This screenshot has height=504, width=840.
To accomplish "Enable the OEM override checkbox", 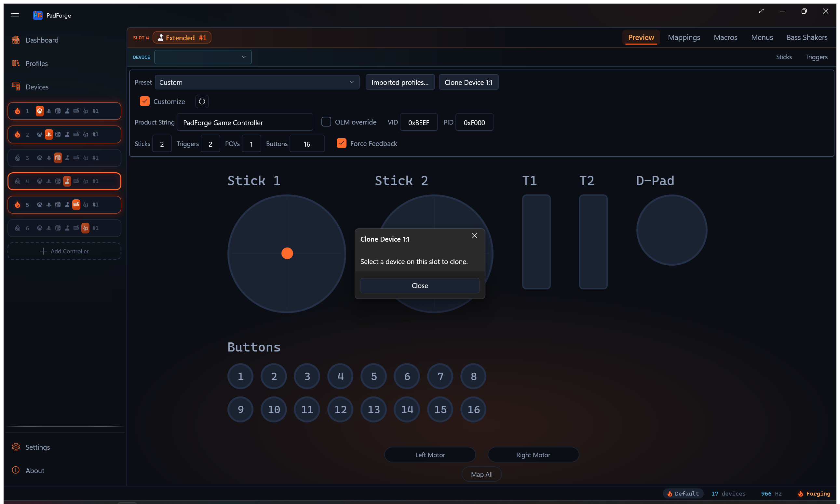I will [326, 122].
